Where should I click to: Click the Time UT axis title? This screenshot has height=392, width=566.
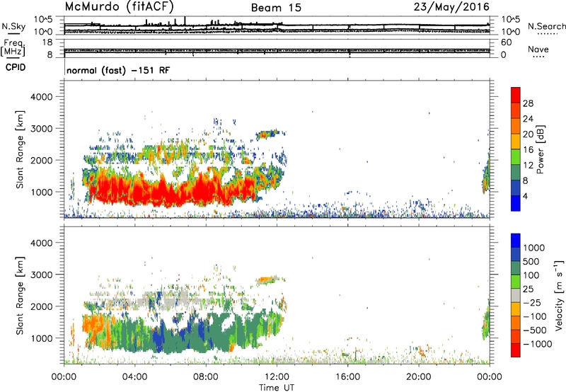point(277,388)
